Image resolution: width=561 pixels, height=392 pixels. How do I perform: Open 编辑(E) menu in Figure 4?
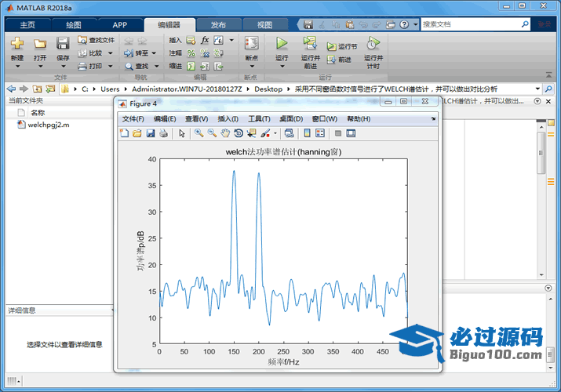165,119
